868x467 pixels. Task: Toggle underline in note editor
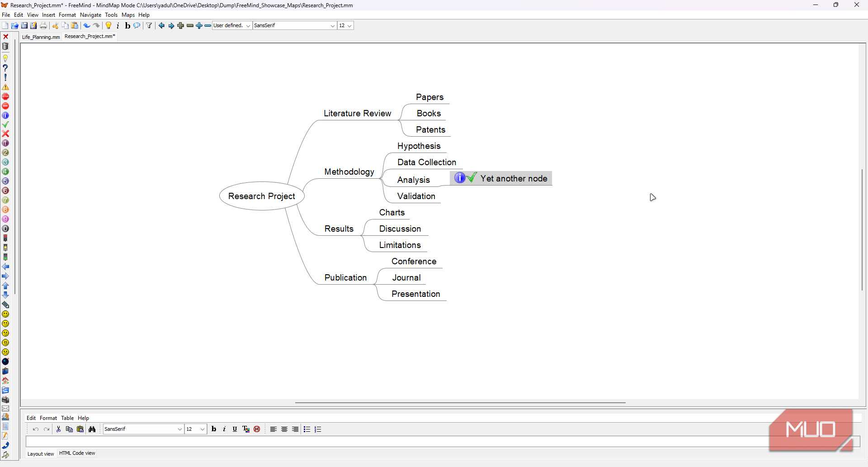pos(235,429)
